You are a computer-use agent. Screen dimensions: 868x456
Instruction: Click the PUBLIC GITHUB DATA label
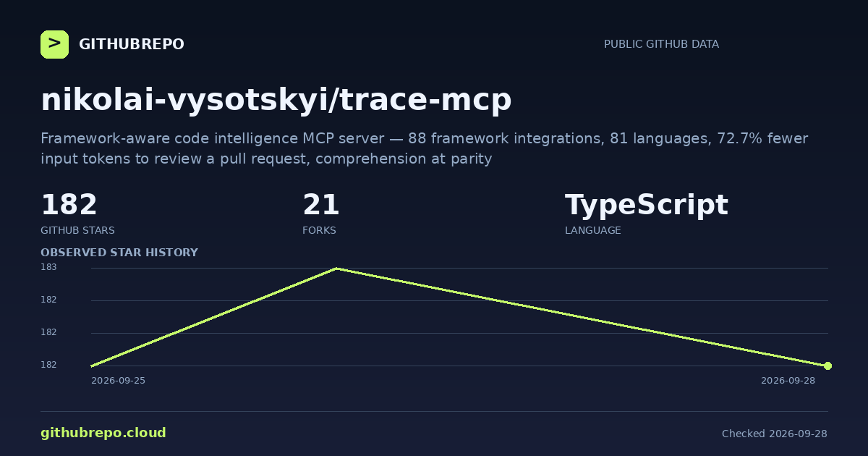tap(661, 44)
